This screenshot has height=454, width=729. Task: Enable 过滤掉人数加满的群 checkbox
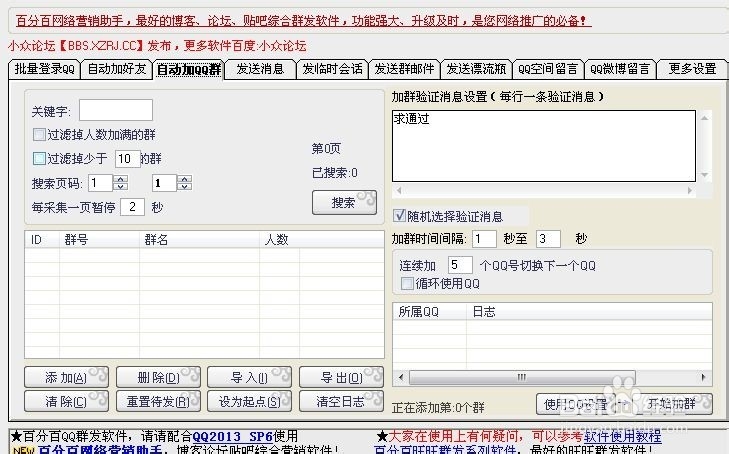pyautogui.click(x=39, y=134)
